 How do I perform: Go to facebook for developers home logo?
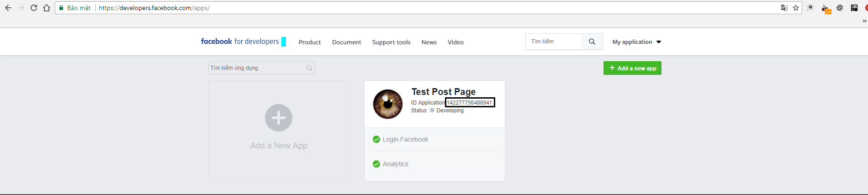(x=240, y=41)
